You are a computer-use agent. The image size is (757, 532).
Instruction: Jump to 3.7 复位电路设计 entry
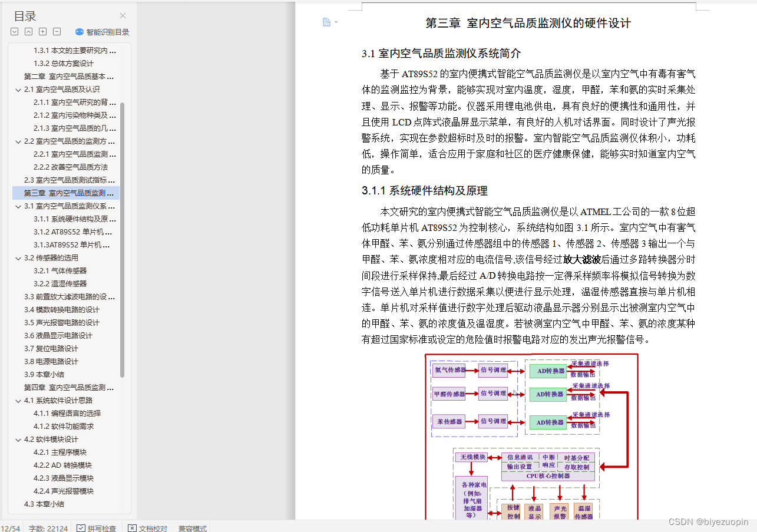51,349
